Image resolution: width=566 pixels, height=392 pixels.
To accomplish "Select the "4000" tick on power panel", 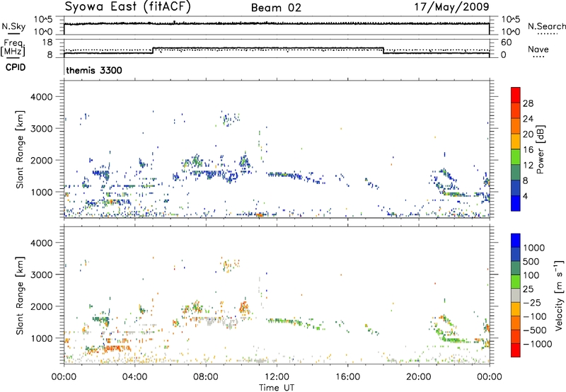I will (x=42, y=97).
